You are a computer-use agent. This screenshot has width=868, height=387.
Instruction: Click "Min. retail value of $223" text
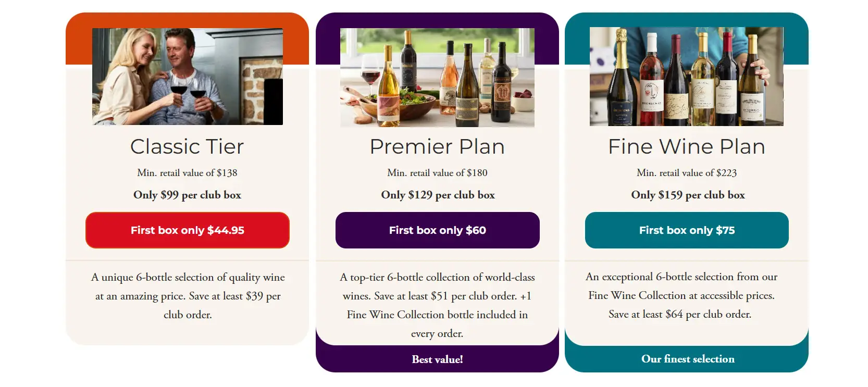687,173
